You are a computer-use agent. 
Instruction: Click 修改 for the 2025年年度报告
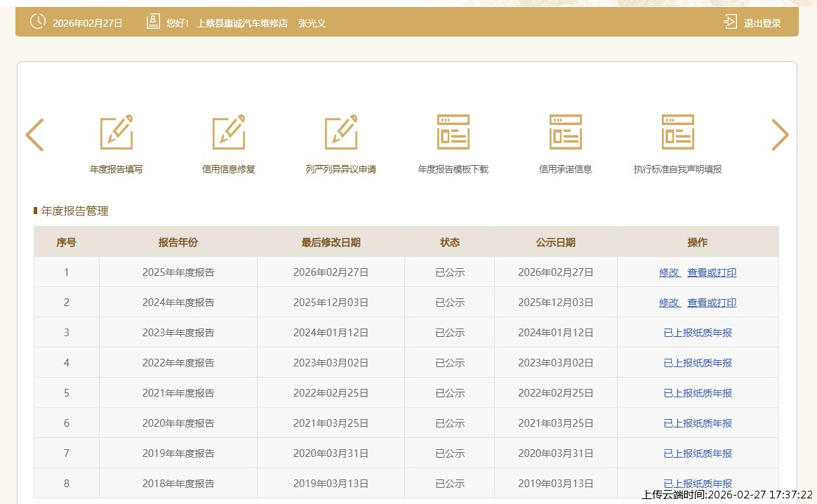669,272
